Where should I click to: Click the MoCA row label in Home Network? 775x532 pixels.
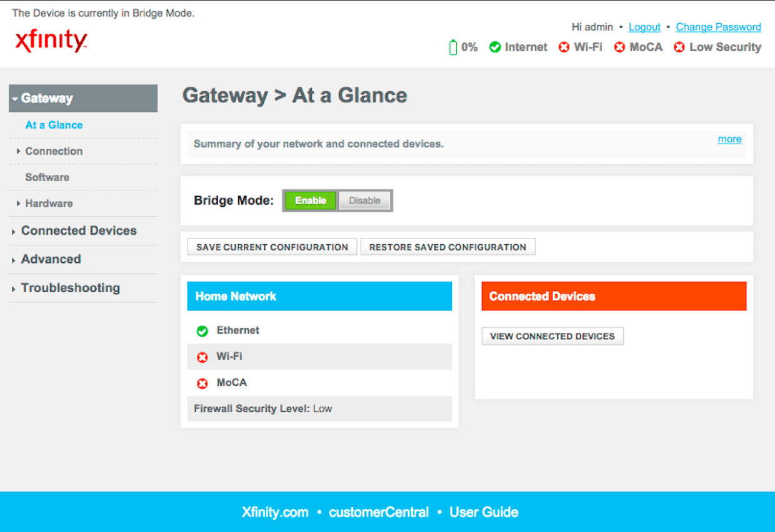pos(232,383)
